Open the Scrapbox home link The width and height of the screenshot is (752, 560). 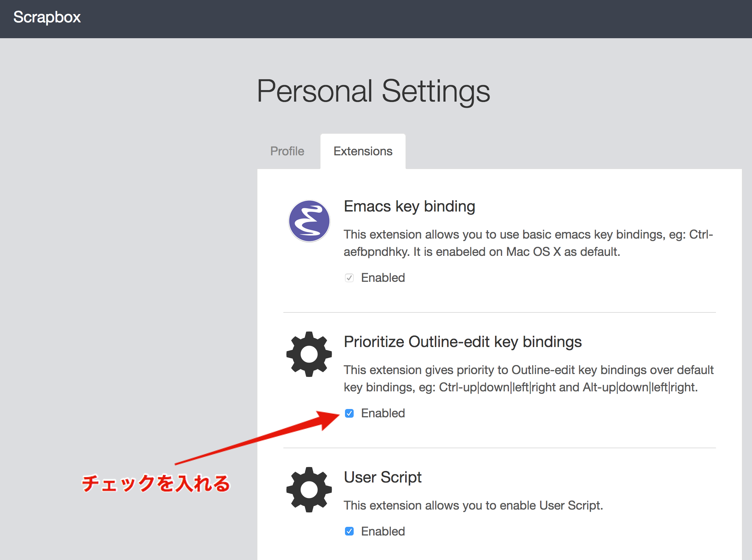47,17
